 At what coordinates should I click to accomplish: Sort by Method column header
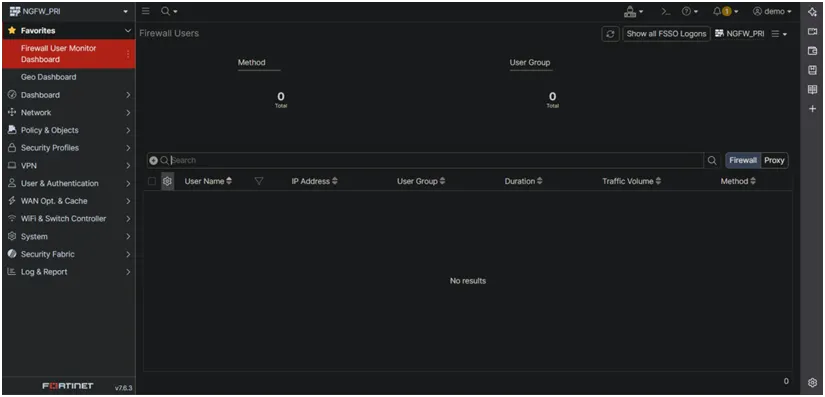tap(738, 181)
